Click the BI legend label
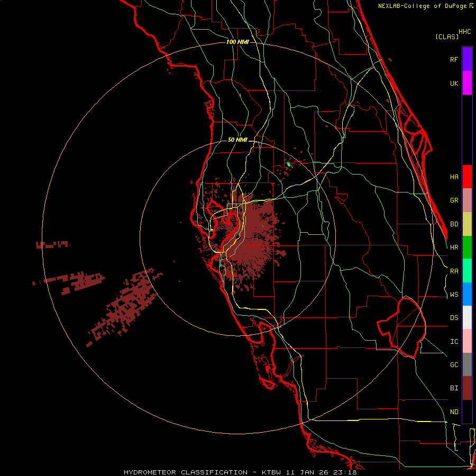 454,388
